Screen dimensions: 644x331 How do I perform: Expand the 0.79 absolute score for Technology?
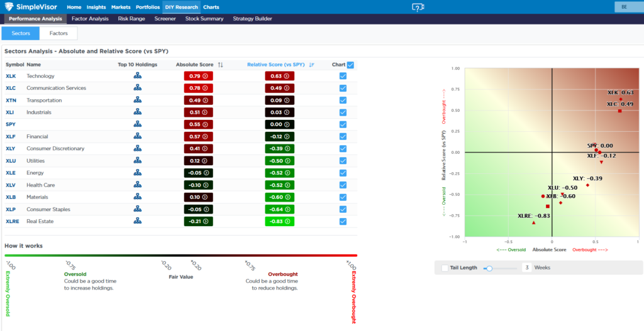coord(198,76)
